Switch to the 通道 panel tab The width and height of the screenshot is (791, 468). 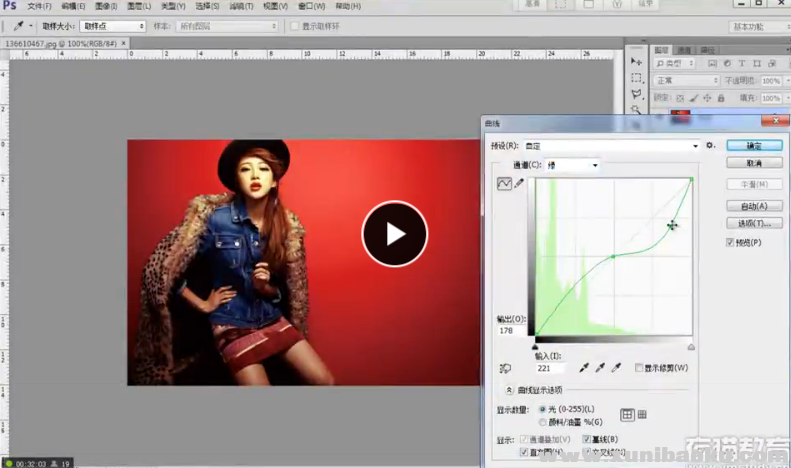pyautogui.click(x=685, y=49)
